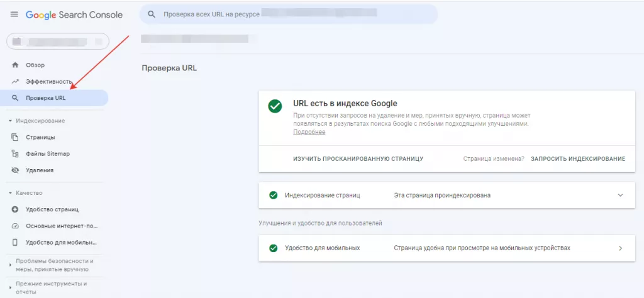644x298 pixels.
Task: Open the property selector dropdown
Action: pyautogui.click(x=57, y=41)
